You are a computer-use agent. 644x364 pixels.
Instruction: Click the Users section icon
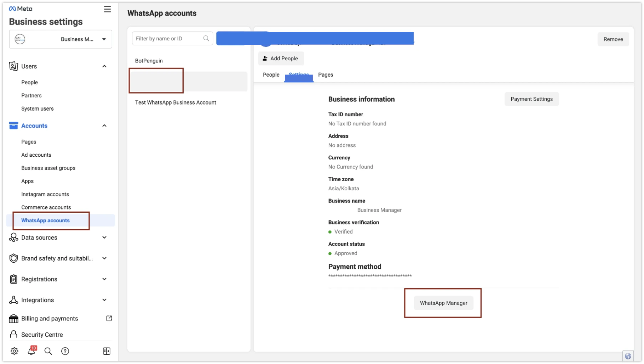[14, 66]
